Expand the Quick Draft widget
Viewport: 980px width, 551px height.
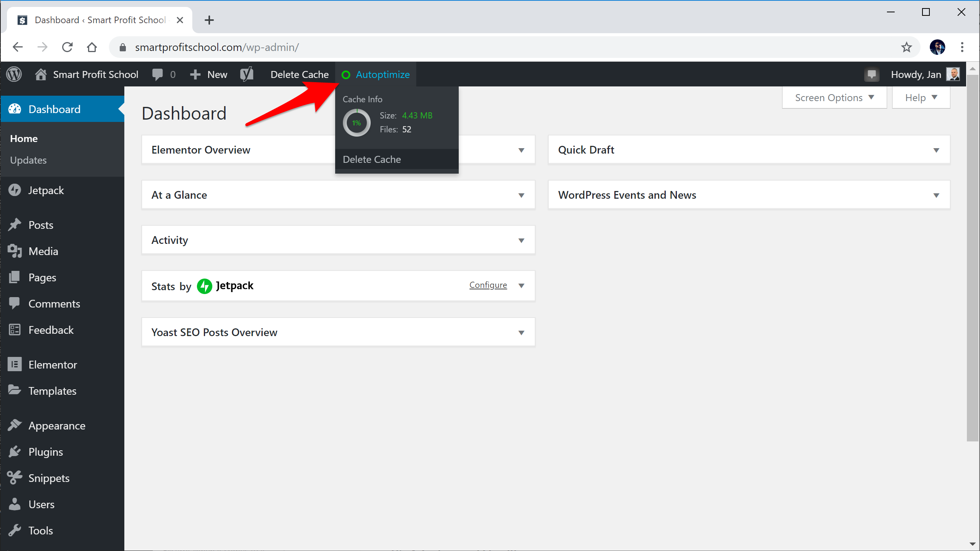pyautogui.click(x=936, y=150)
